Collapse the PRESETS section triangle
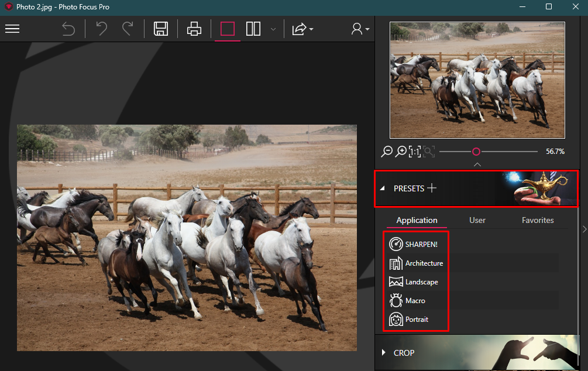588x371 pixels. click(x=383, y=188)
